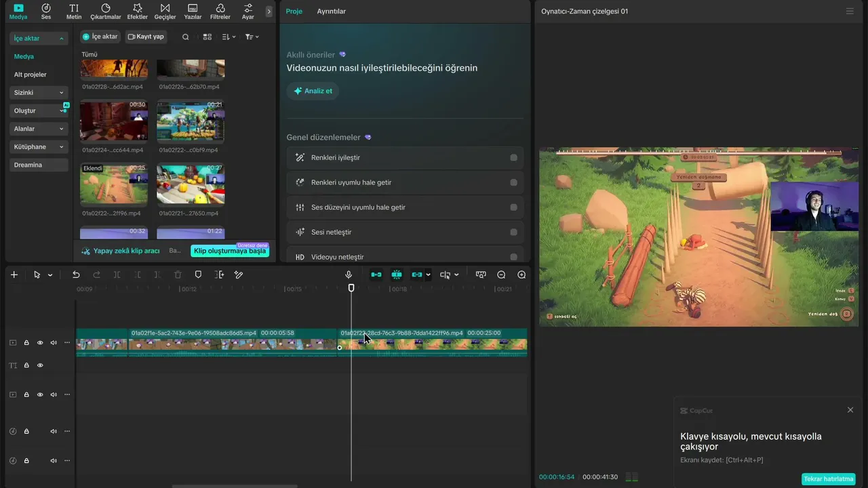The width and height of the screenshot is (868, 488).
Task: Mute the upper video track
Action: [54, 343]
